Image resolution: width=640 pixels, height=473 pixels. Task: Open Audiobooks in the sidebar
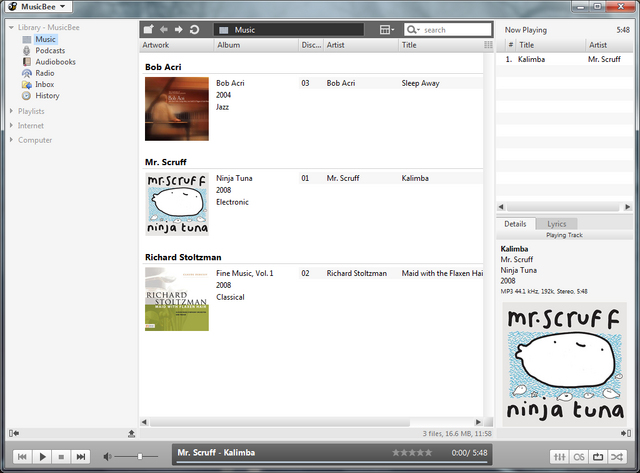click(56, 62)
